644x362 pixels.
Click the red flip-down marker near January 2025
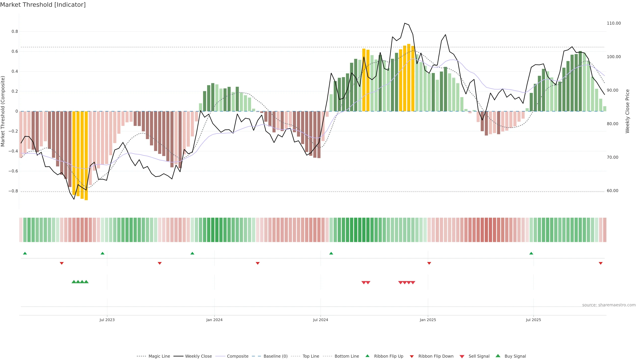429,263
